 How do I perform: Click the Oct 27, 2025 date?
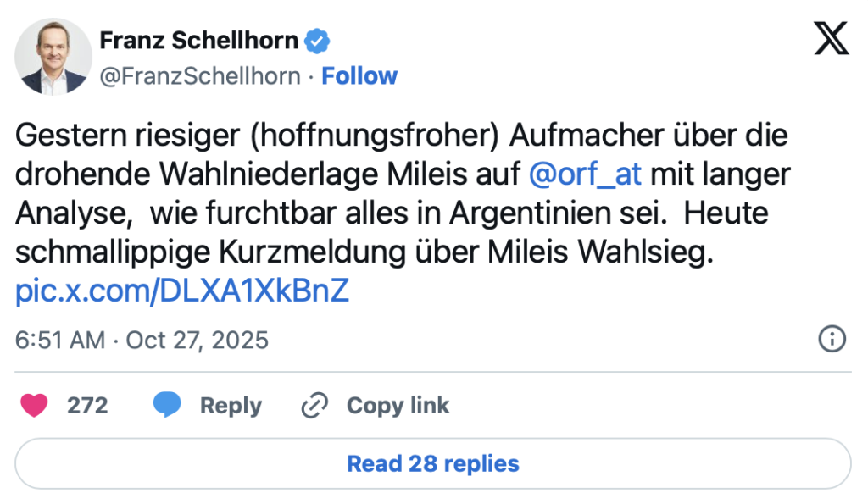pyautogui.click(x=197, y=341)
